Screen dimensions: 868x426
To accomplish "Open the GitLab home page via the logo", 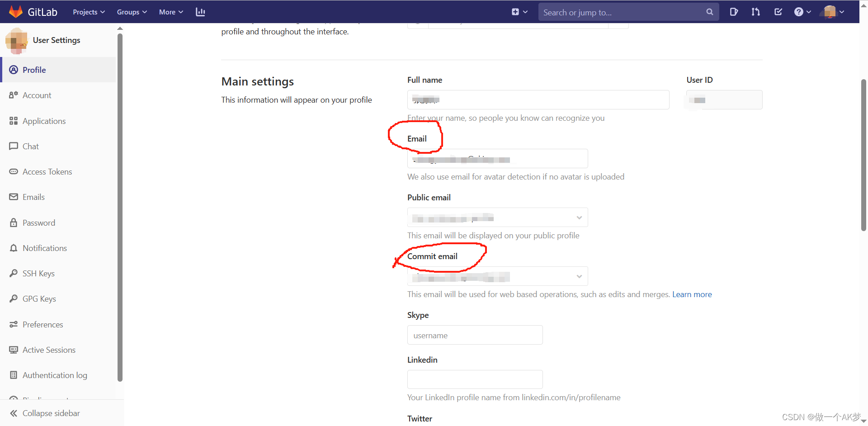I will 34,12.
